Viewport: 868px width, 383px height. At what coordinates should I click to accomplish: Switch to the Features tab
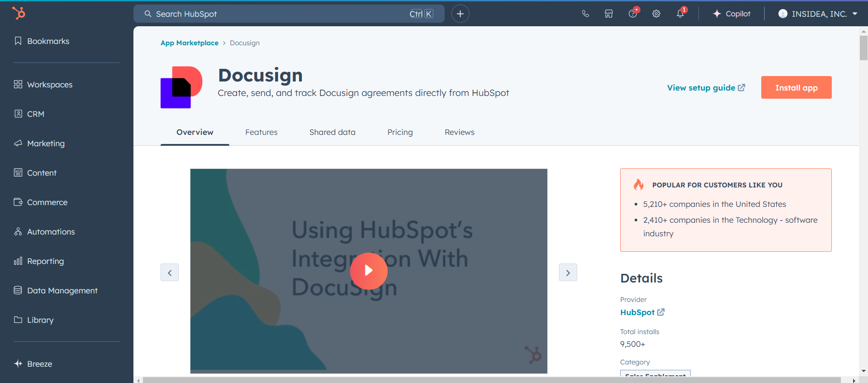(x=261, y=132)
